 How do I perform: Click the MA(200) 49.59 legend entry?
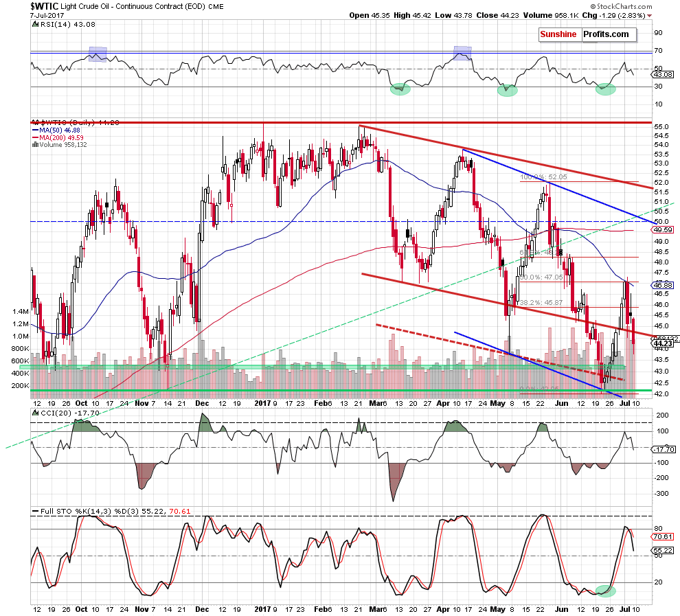pyautogui.click(x=61, y=138)
